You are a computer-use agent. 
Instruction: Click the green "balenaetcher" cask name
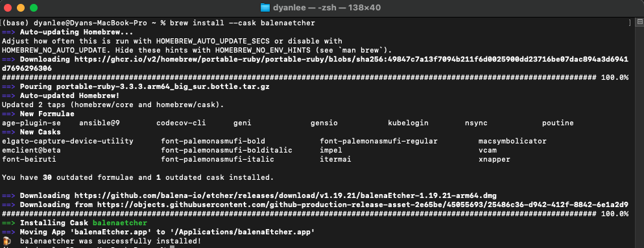click(119, 223)
